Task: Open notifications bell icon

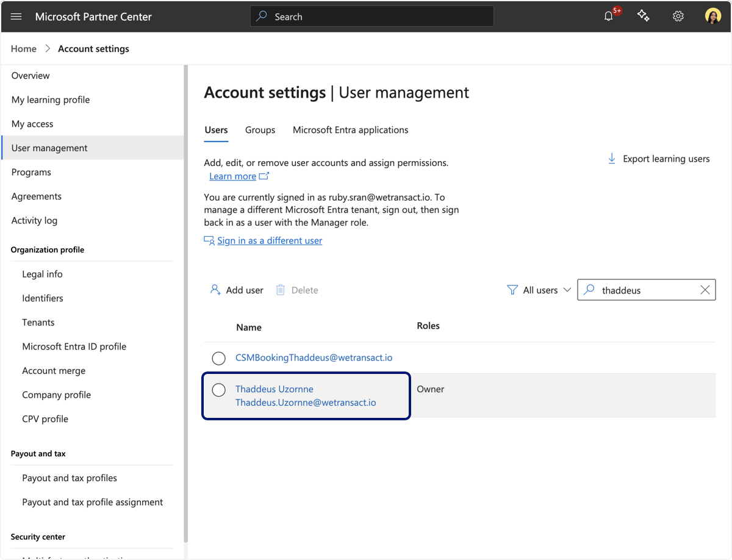Action: pos(609,16)
